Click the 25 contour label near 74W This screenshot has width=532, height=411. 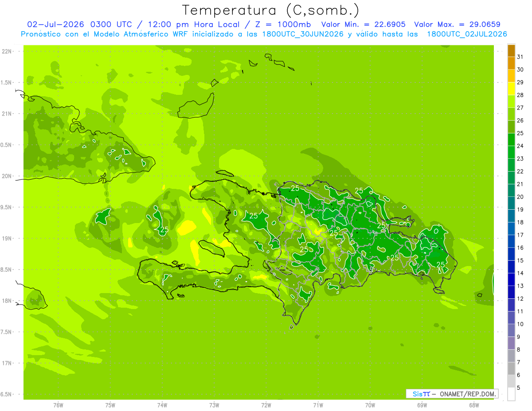click(164, 230)
